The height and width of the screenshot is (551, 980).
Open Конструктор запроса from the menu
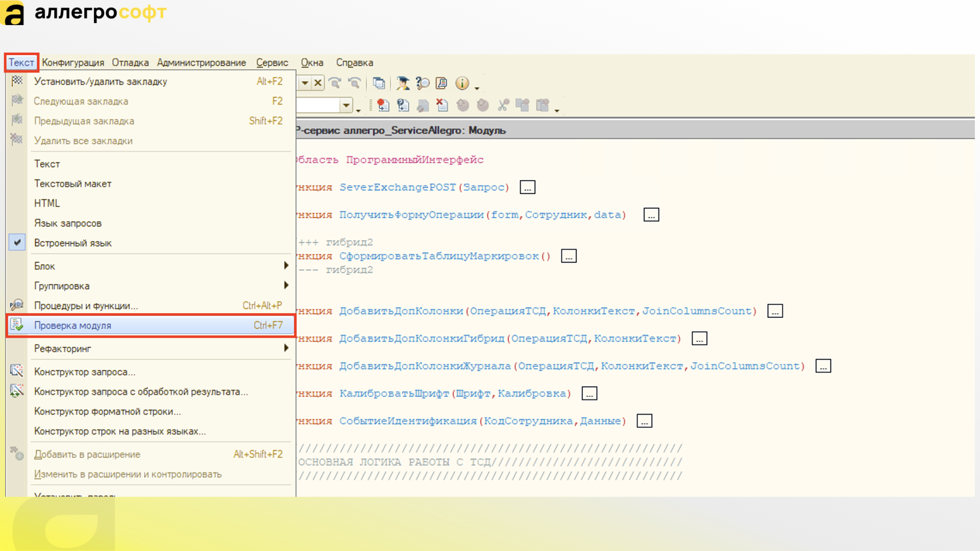point(151,372)
